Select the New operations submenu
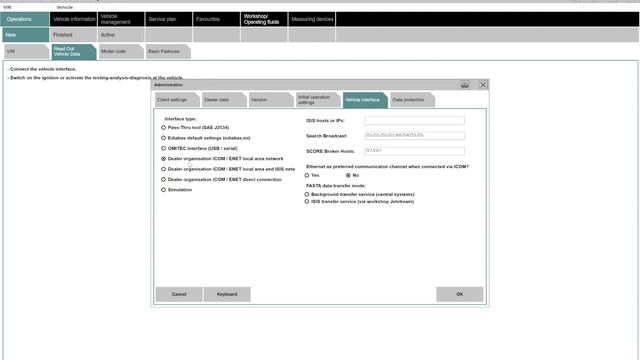 coord(26,35)
